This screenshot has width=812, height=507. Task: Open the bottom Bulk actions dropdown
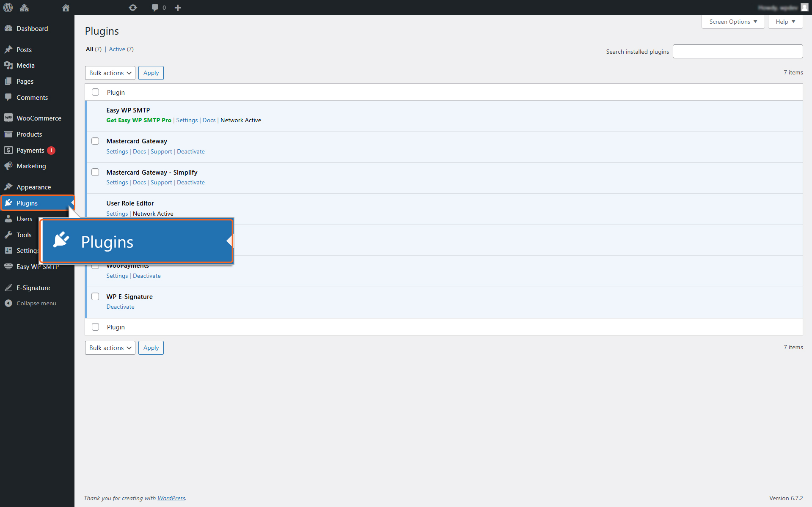click(110, 348)
